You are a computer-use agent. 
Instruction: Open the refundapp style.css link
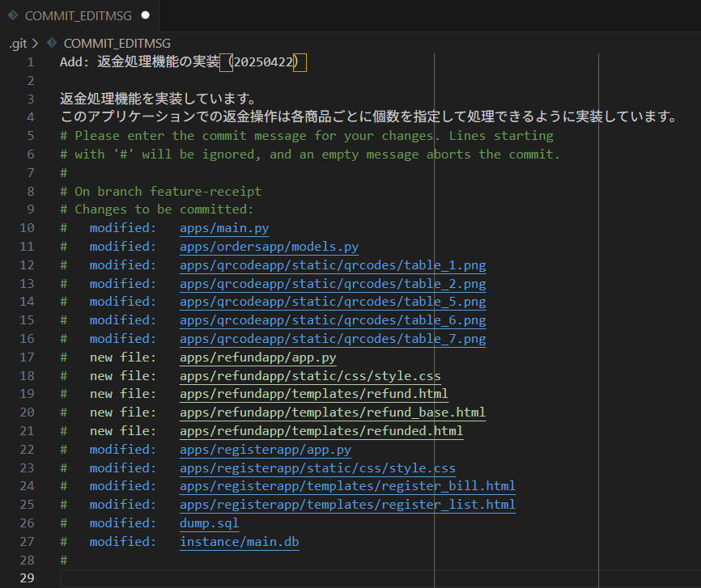[x=310, y=376]
